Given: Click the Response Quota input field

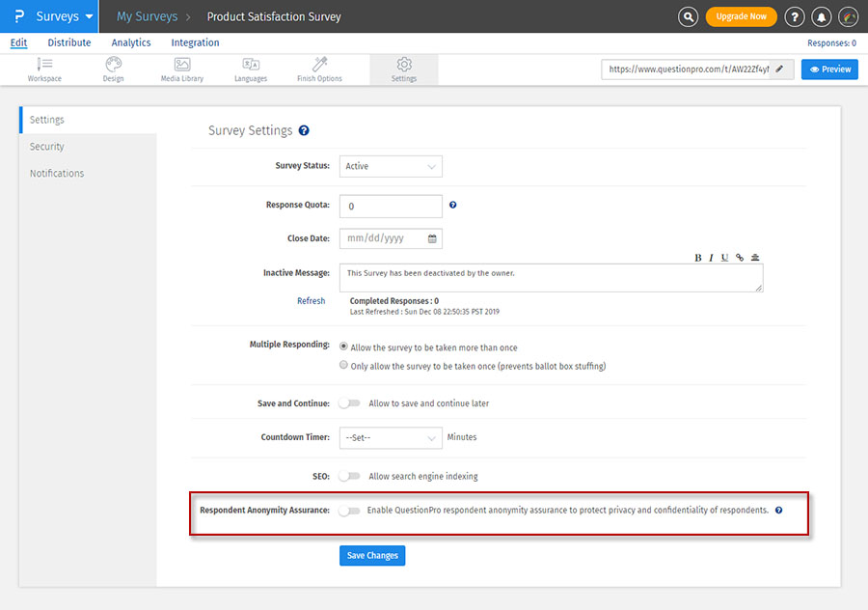Looking at the screenshot, I should tap(391, 207).
